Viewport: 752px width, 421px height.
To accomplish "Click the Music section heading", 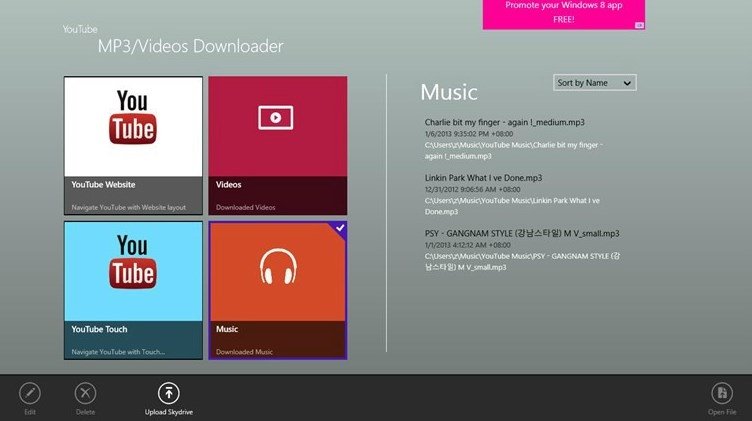I will pyautogui.click(x=449, y=92).
